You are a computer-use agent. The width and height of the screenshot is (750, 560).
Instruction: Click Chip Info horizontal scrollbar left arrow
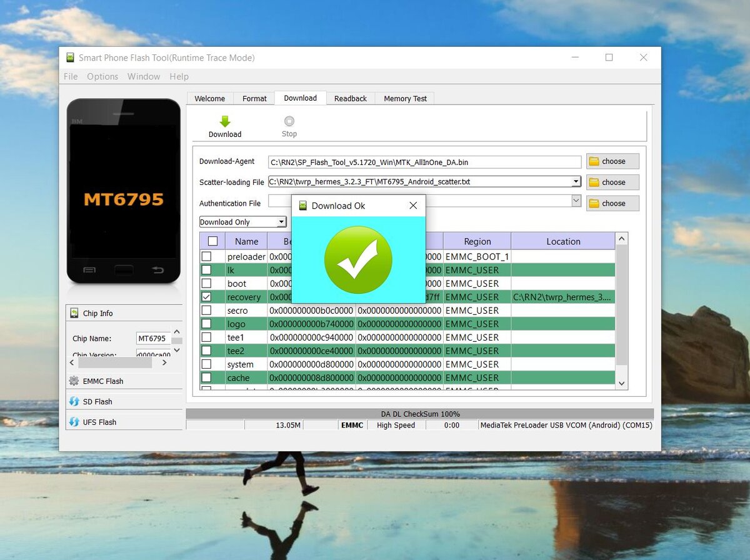71,362
